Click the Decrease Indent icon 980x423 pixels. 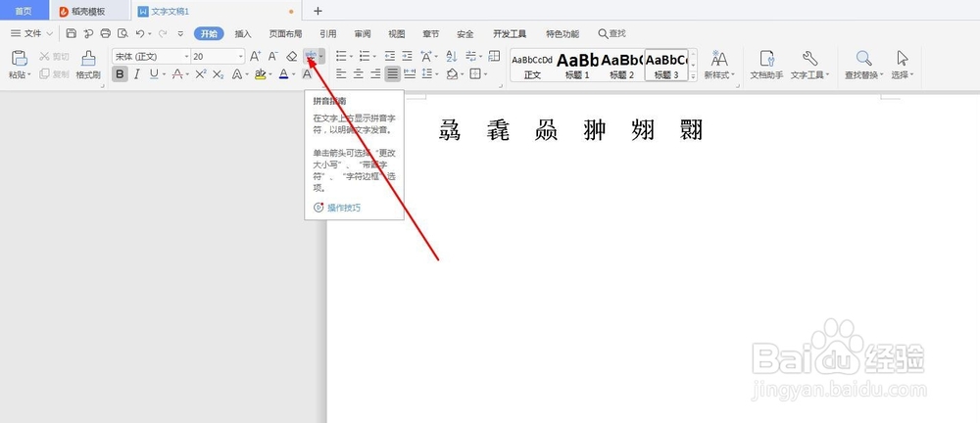pos(390,56)
